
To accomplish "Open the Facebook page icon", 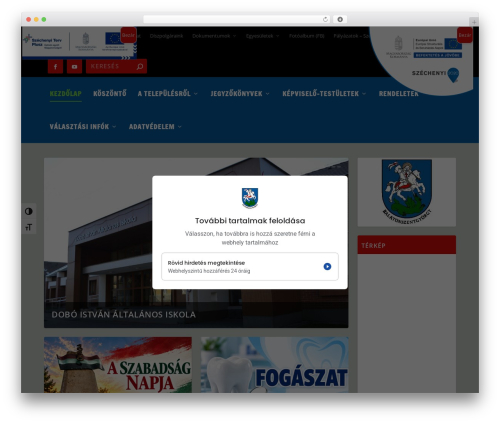I will click(x=55, y=67).
